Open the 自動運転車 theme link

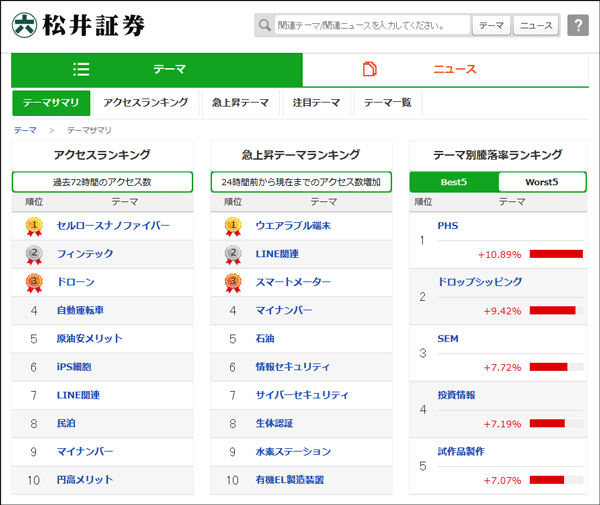pos(80,310)
